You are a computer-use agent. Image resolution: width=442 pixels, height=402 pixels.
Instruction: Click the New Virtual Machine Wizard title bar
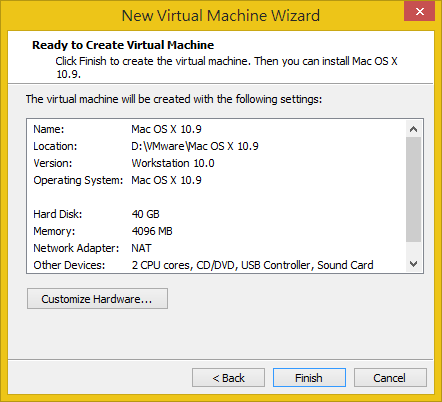(x=221, y=15)
